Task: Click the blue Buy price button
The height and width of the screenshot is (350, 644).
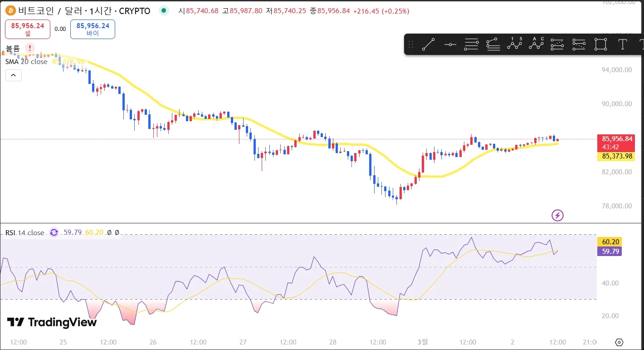Action: coord(93,29)
